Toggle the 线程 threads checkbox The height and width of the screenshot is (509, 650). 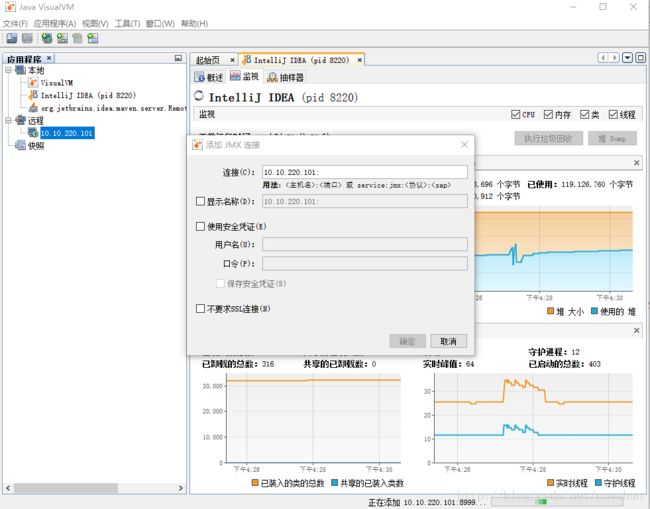click(x=613, y=114)
